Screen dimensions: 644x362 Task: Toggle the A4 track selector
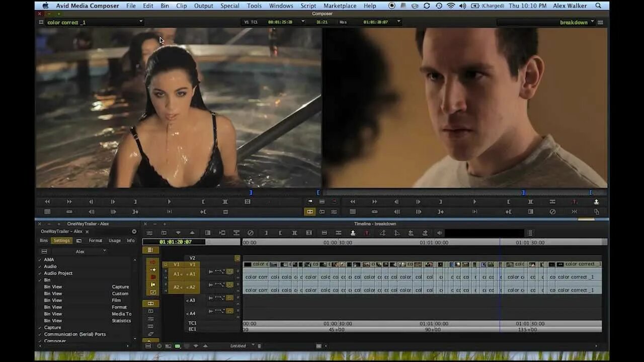(x=191, y=313)
